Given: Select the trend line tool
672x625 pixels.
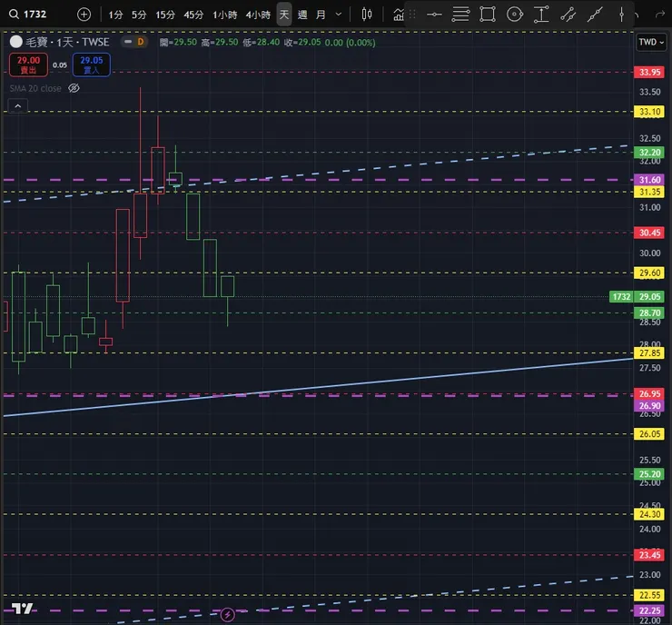Looking at the screenshot, I should tap(595, 15).
